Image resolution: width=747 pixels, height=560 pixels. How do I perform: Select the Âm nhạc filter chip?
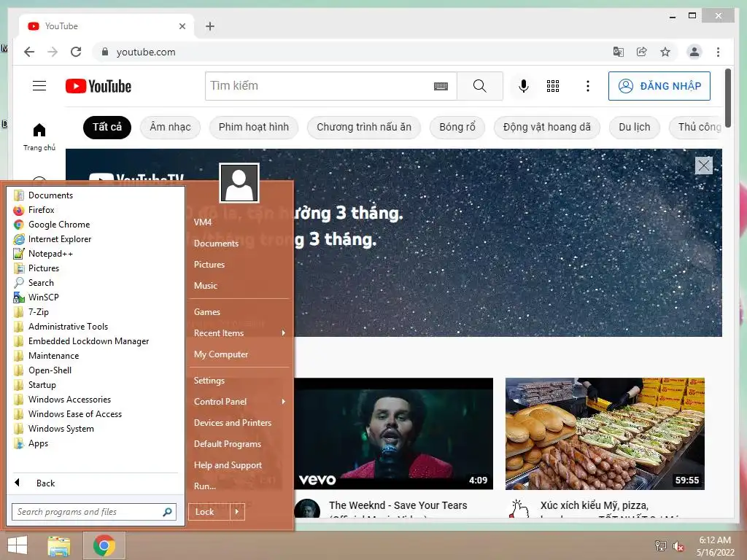coord(170,127)
